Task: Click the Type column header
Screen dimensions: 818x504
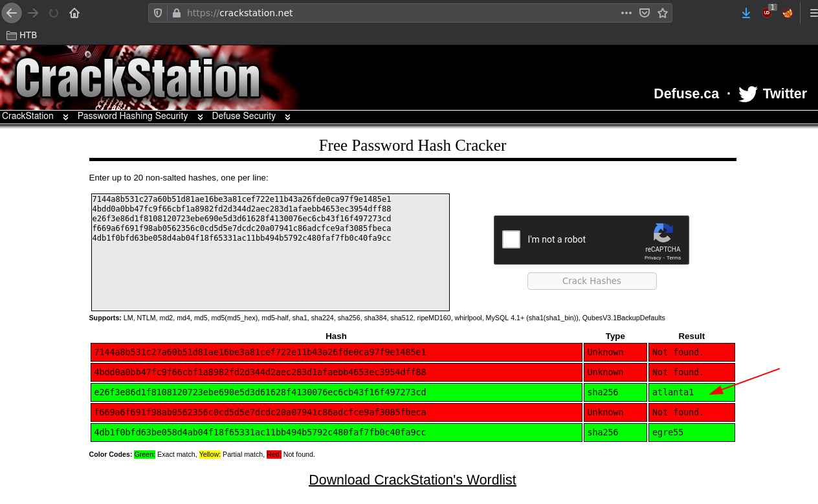Action: (615, 336)
